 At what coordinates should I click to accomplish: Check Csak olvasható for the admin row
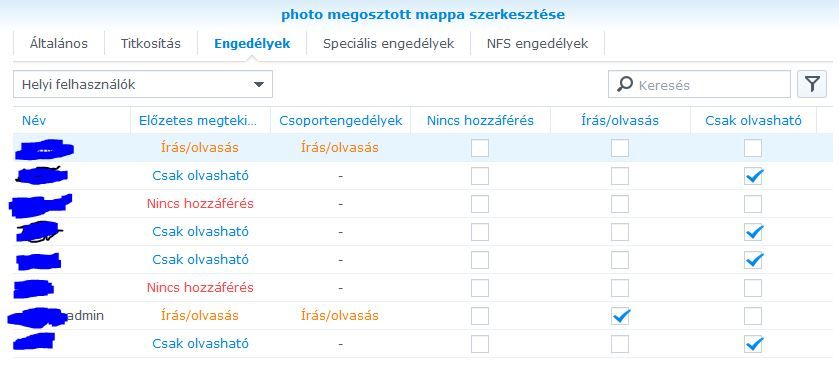[753, 316]
